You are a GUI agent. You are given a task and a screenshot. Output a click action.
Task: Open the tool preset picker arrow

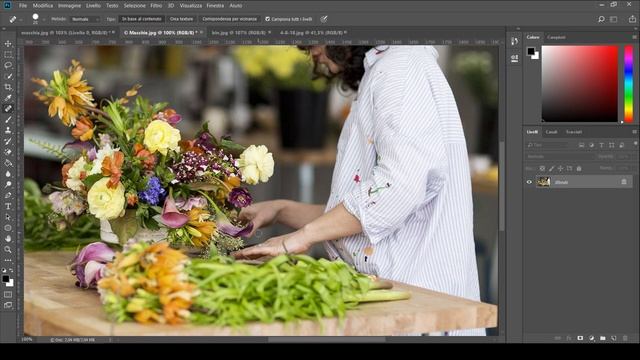point(21,19)
